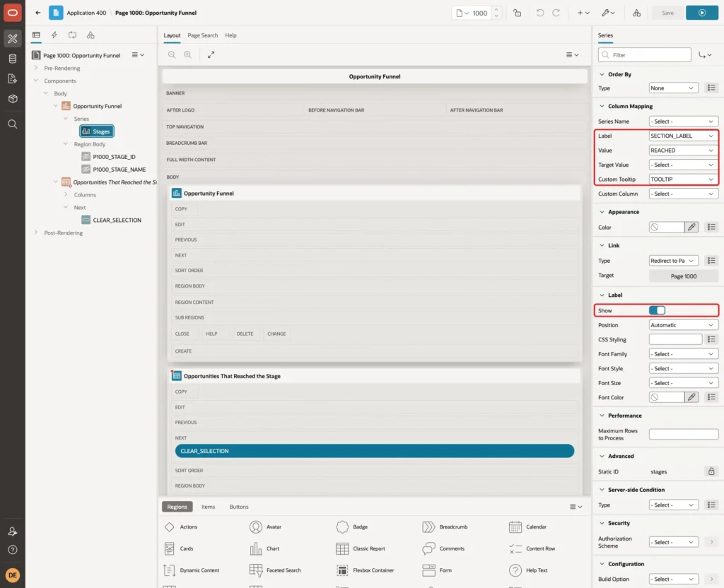This screenshot has height=588, width=724.
Task: Switch to the Page Search tab
Action: click(x=202, y=35)
